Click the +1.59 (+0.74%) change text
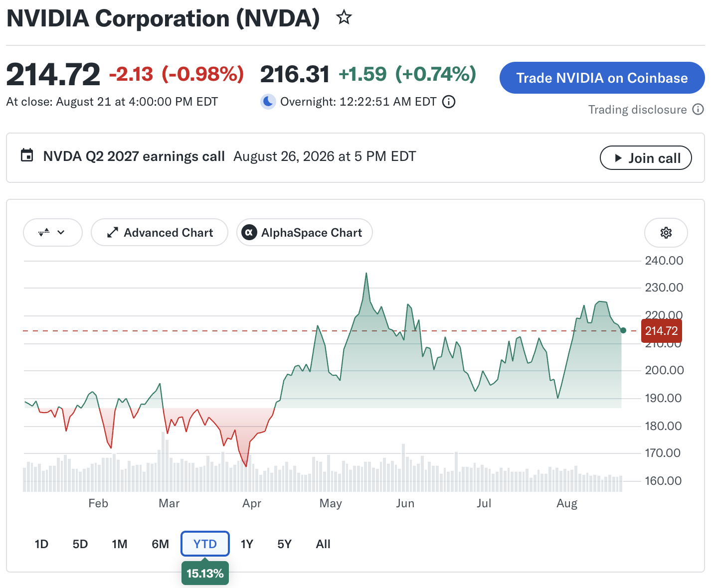 [407, 74]
